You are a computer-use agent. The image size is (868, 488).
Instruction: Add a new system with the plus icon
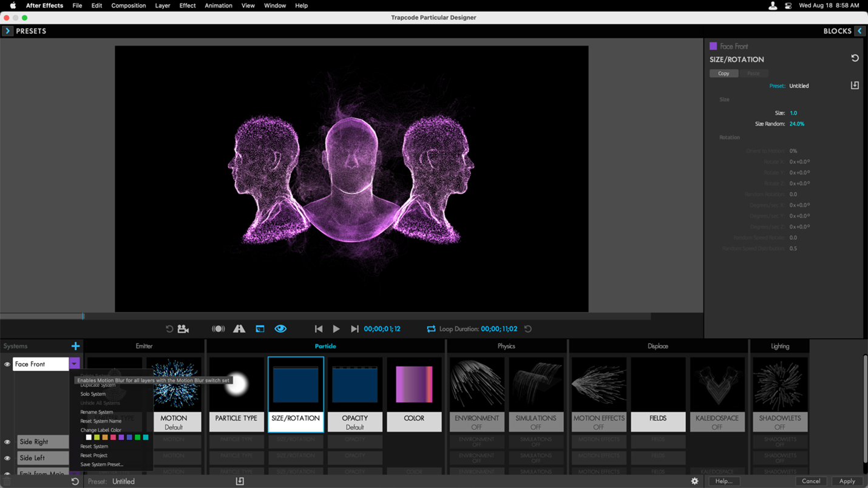coord(75,346)
